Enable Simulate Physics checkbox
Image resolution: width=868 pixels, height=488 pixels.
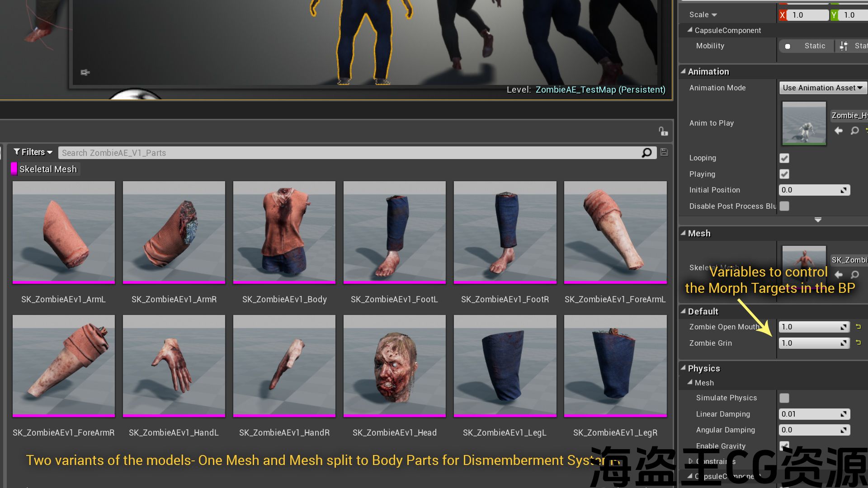784,398
